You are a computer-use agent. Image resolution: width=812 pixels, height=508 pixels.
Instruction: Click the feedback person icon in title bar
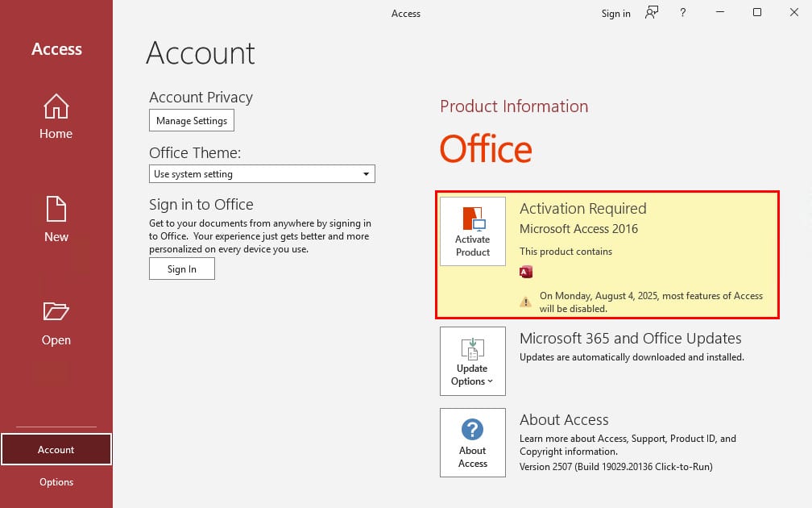point(652,12)
